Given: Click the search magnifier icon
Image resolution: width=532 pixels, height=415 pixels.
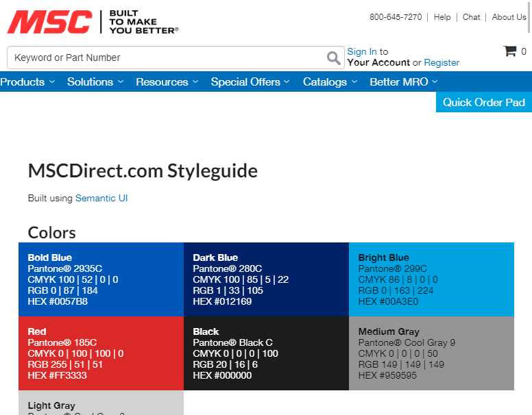Looking at the screenshot, I should click(x=333, y=58).
